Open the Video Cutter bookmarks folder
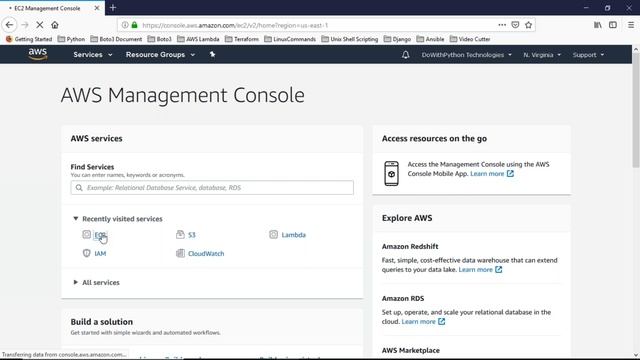Screen dimensions: 640x360 click(x=470, y=39)
